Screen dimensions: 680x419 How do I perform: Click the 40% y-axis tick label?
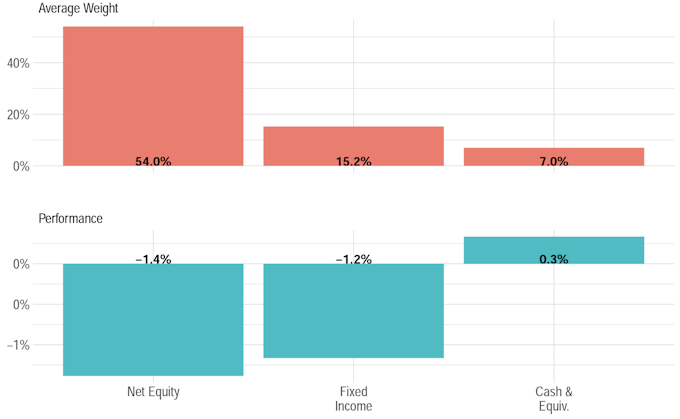[x=19, y=63]
